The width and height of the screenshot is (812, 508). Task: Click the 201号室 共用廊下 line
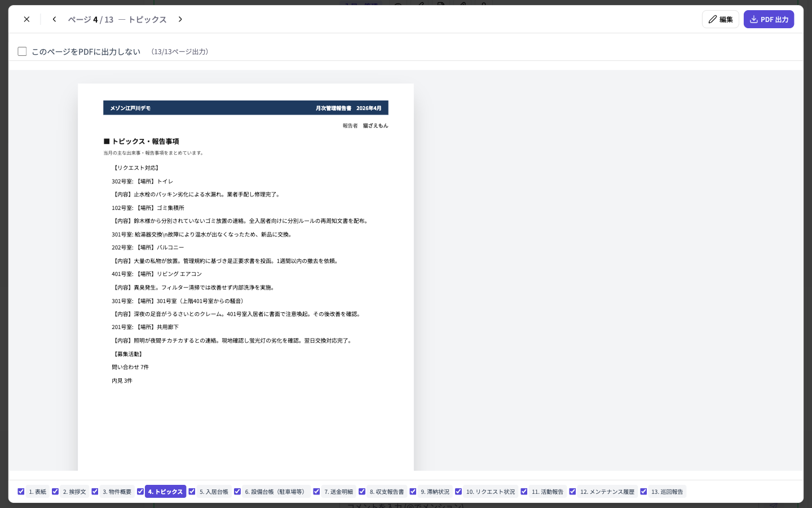[145, 327]
